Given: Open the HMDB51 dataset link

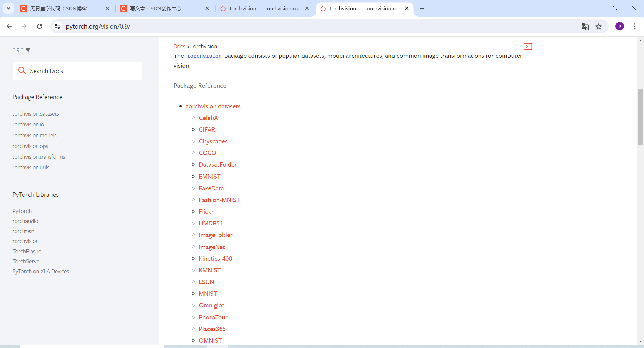Looking at the screenshot, I should tap(211, 223).
